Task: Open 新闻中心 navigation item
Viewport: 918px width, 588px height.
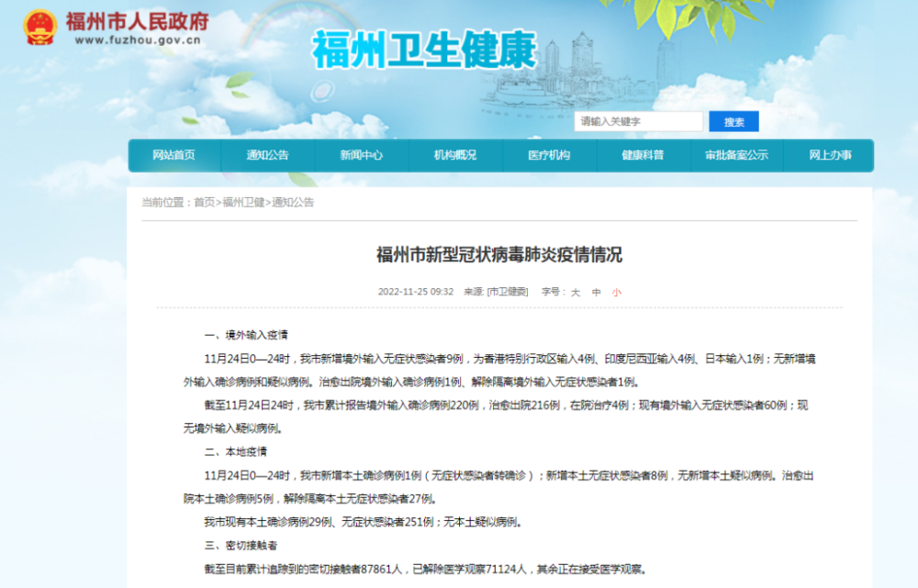Action: (x=361, y=155)
